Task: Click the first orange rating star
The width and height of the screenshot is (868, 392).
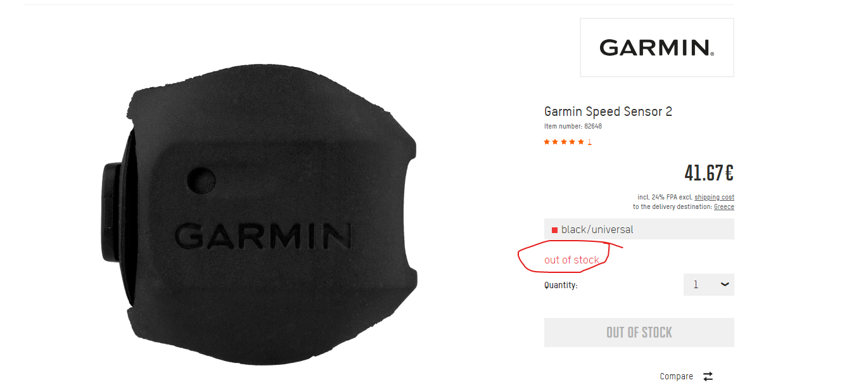Action: (547, 142)
